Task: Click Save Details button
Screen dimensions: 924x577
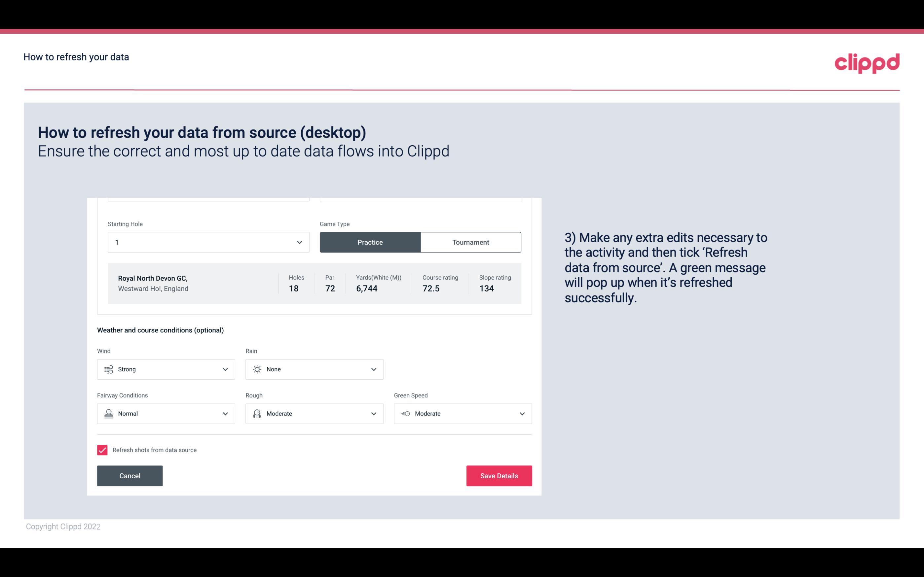Action: point(499,476)
